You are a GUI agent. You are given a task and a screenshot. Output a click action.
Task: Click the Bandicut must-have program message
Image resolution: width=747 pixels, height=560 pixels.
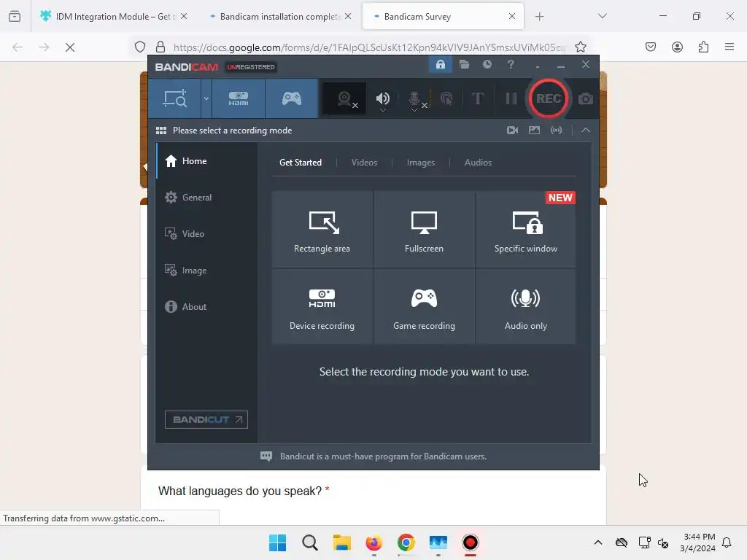[383, 456]
